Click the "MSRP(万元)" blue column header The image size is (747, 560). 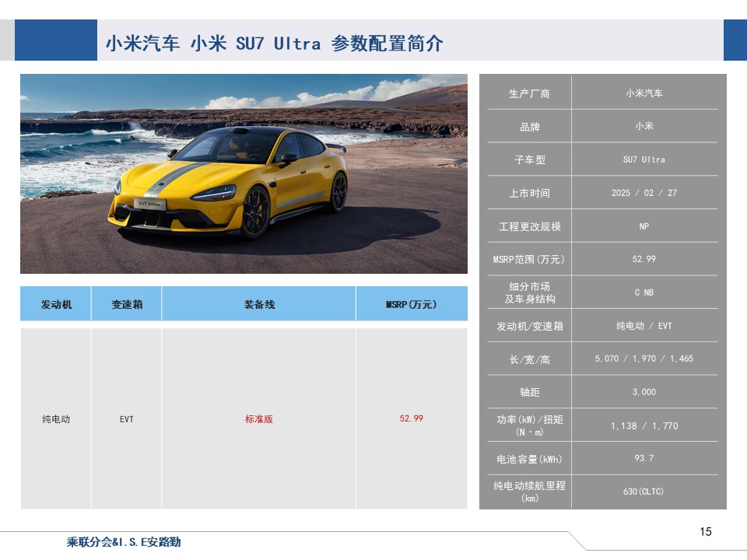[x=412, y=304]
